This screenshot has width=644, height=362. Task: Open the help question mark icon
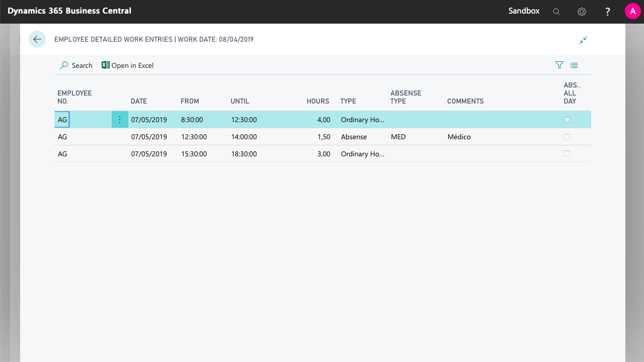608,12
